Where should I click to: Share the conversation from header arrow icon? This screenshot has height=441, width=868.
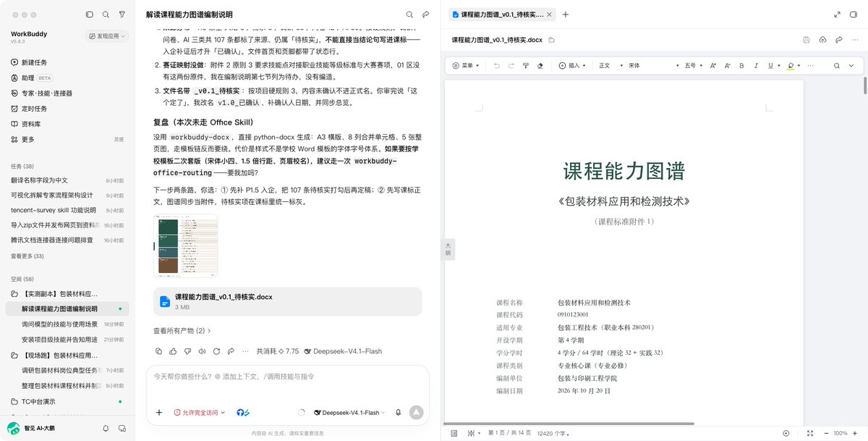click(426, 14)
